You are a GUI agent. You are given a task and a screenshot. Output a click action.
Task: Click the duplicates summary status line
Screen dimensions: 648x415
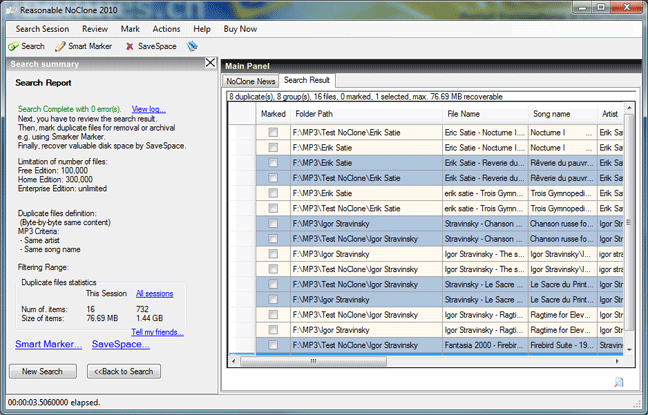tap(366, 97)
